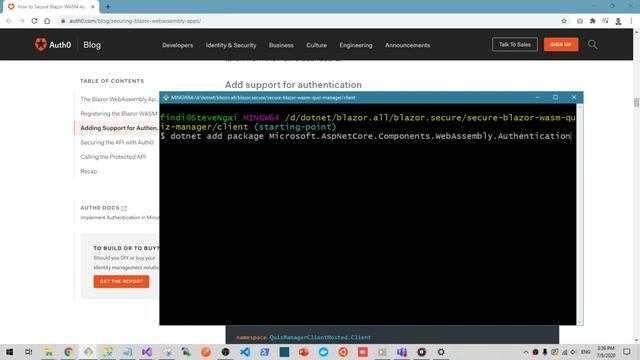The width and height of the screenshot is (640, 360).
Task: Open a new browser tab with plus
Action: point(108,7)
